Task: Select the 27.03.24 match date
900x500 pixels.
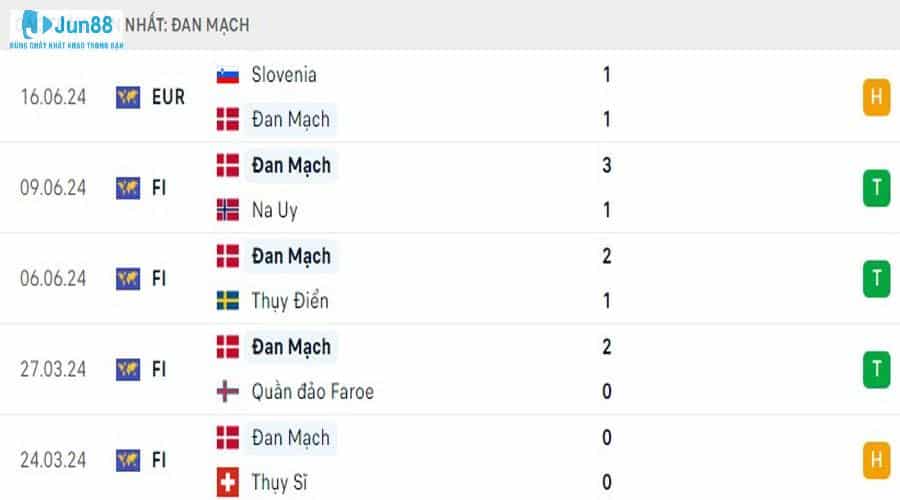Action: click(x=53, y=370)
